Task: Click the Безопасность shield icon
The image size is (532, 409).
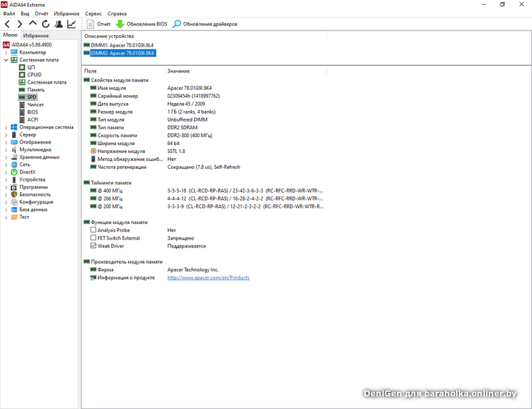Action: click(14, 194)
